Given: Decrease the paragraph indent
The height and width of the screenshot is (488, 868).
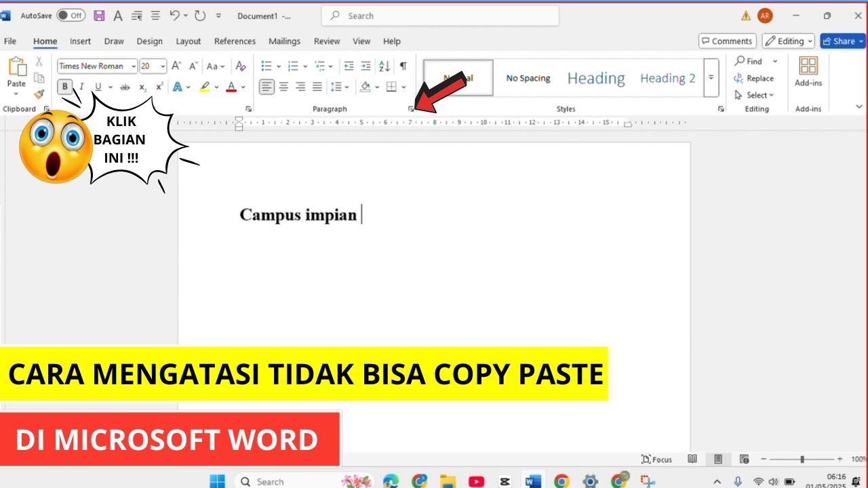Looking at the screenshot, I should (x=349, y=66).
